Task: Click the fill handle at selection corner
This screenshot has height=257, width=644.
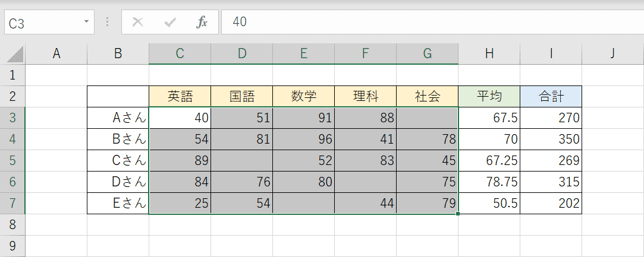Action: pyautogui.click(x=458, y=214)
